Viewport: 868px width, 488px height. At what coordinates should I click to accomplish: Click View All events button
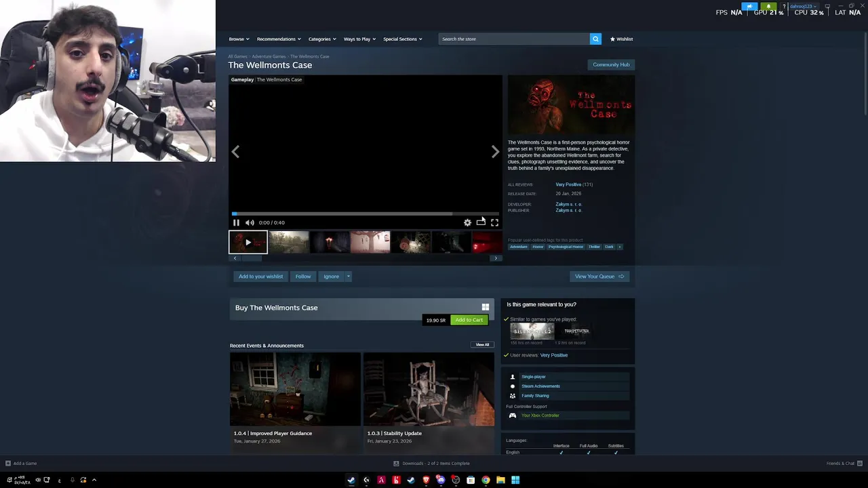tap(482, 344)
